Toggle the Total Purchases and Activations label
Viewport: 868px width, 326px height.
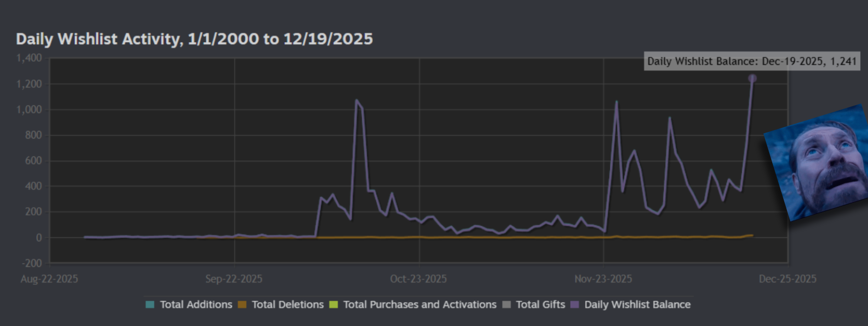click(x=420, y=305)
